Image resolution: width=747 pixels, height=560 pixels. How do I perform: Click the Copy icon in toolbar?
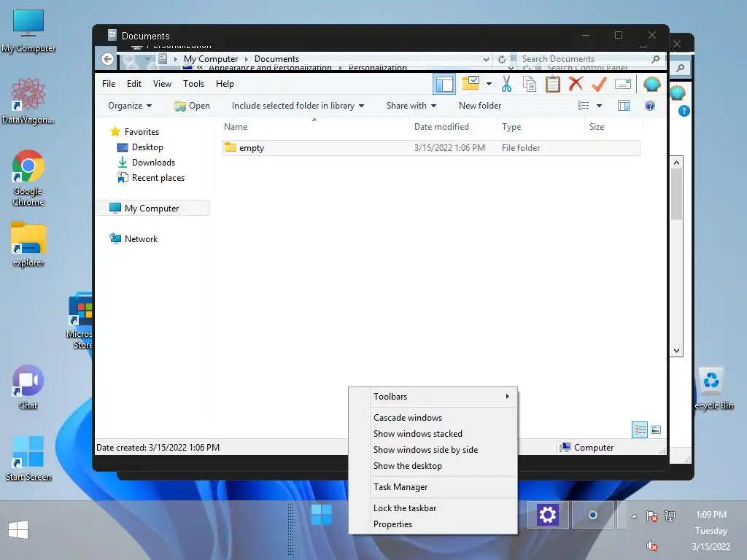click(x=530, y=85)
